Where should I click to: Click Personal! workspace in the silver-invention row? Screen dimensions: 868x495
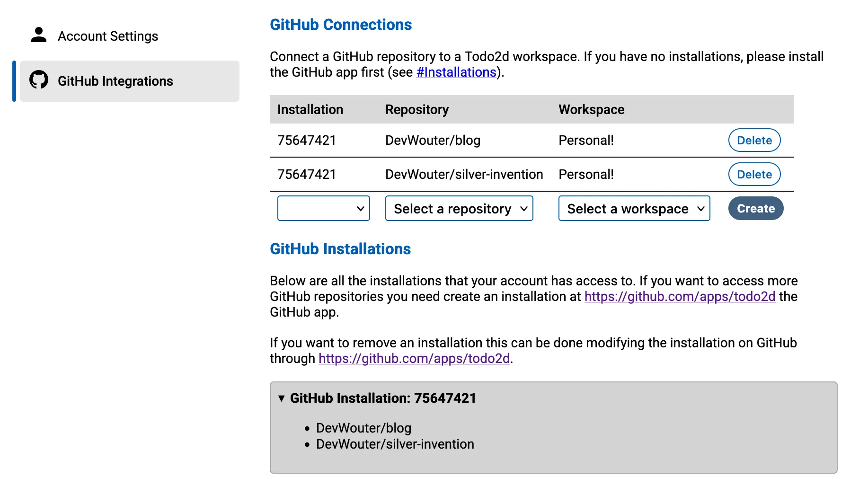point(586,174)
